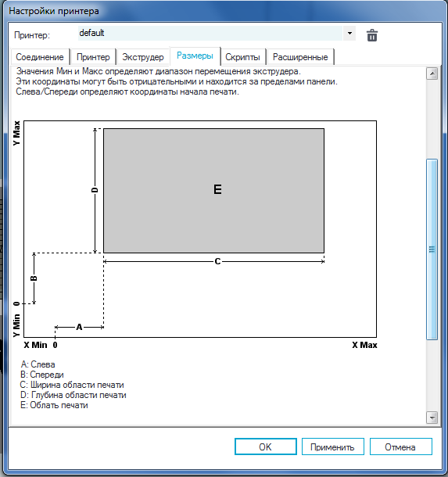The width and height of the screenshot is (448, 477).
Task: Confirm settings with the OK button
Action: pos(266,447)
